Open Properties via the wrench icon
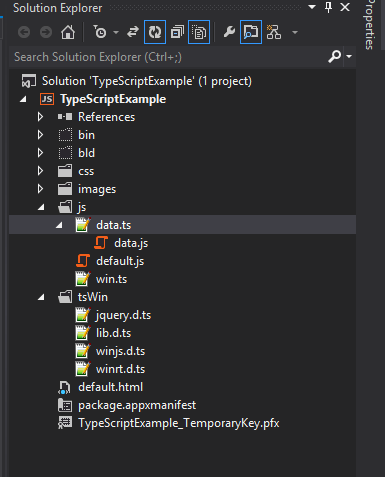Image resolution: width=385 pixels, height=477 pixels. click(229, 32)
